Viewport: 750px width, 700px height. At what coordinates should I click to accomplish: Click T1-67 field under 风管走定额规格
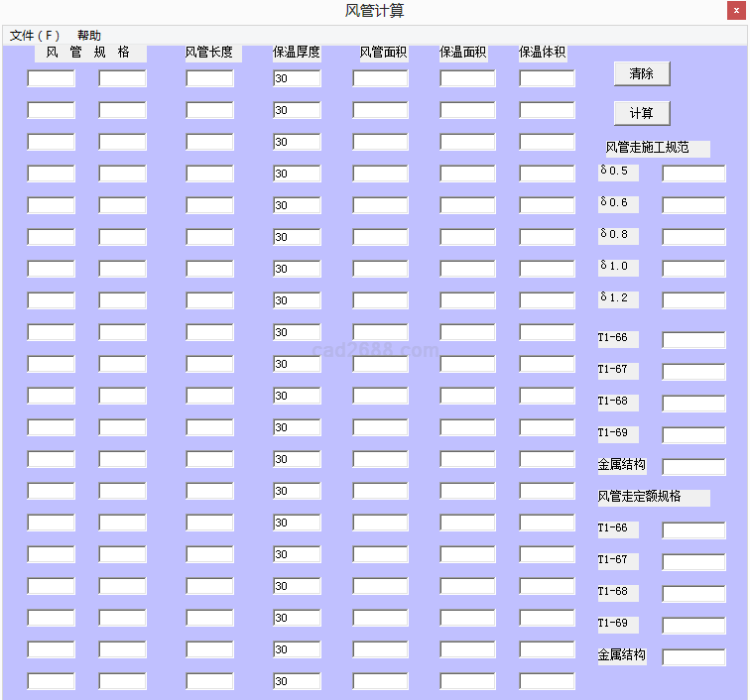693,562
